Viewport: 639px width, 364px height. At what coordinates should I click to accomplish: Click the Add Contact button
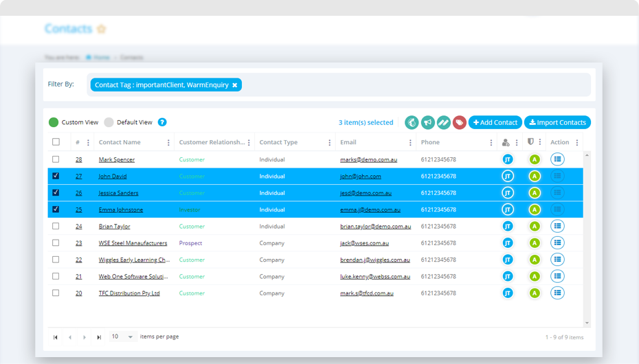pos(495,122)
